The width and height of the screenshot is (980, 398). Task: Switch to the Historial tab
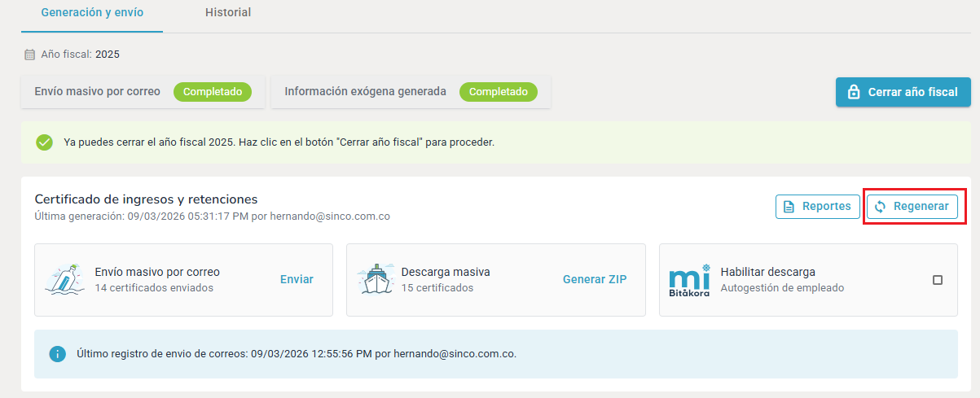click(228, 13)
